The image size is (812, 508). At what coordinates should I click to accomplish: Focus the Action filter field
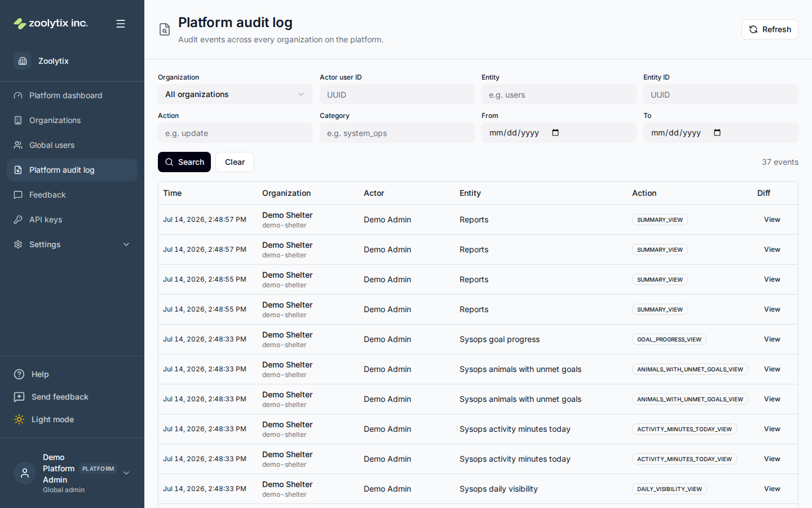(x=235, y=133)
